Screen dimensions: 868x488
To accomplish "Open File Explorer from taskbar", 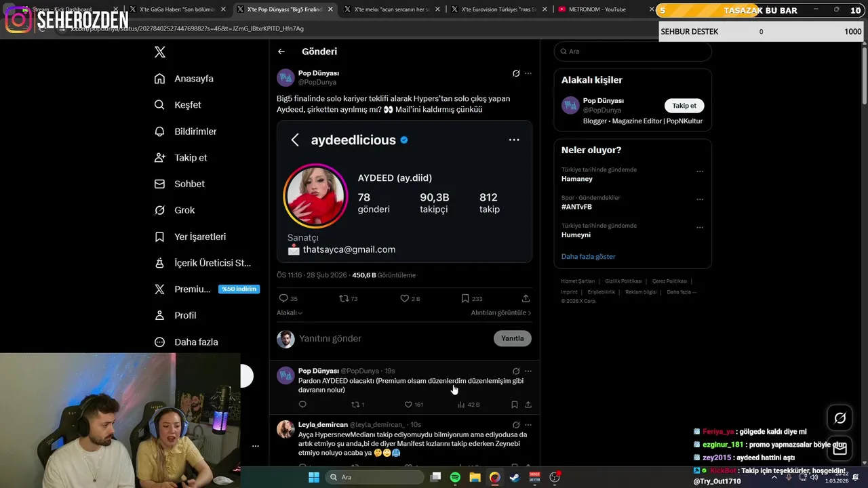I will point(475,477).
